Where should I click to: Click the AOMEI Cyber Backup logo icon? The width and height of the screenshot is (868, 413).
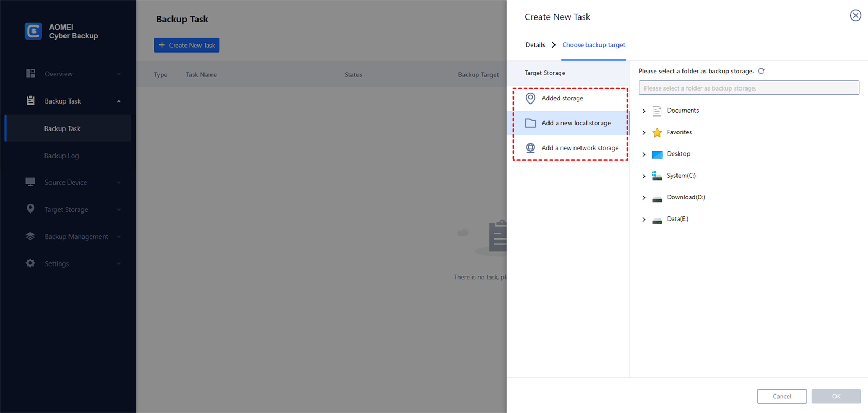click(x=34, y=31)
